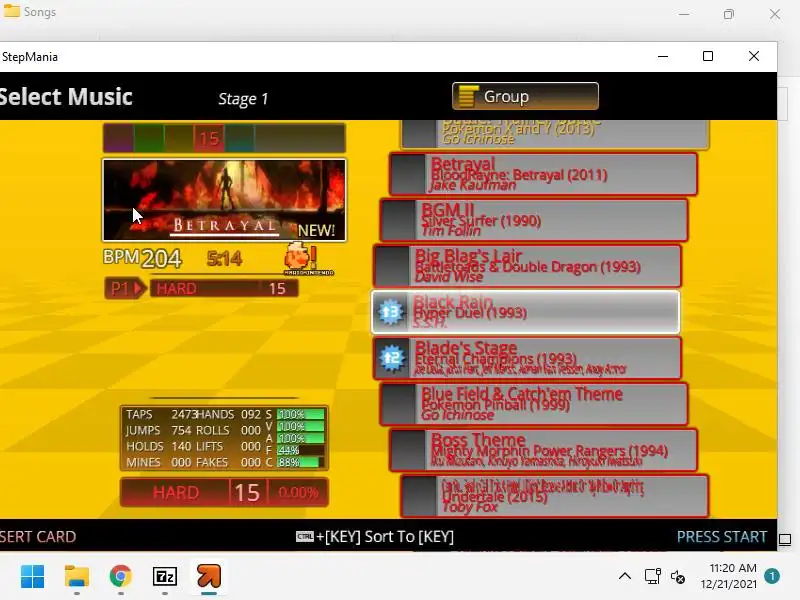Click the bottom HARD 15 score panel

(224, 492)
